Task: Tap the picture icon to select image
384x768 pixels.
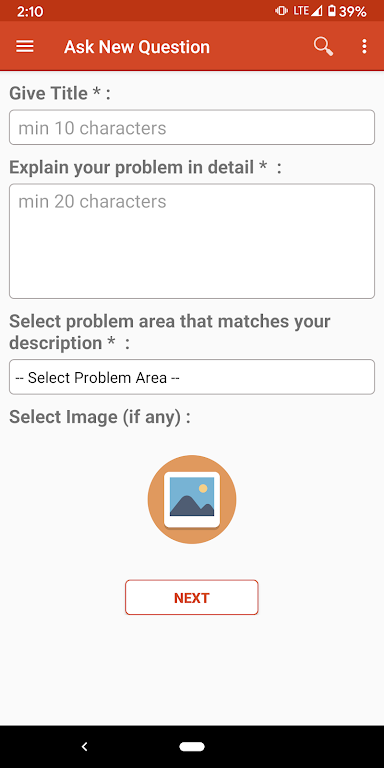Action: click(192, 500)
